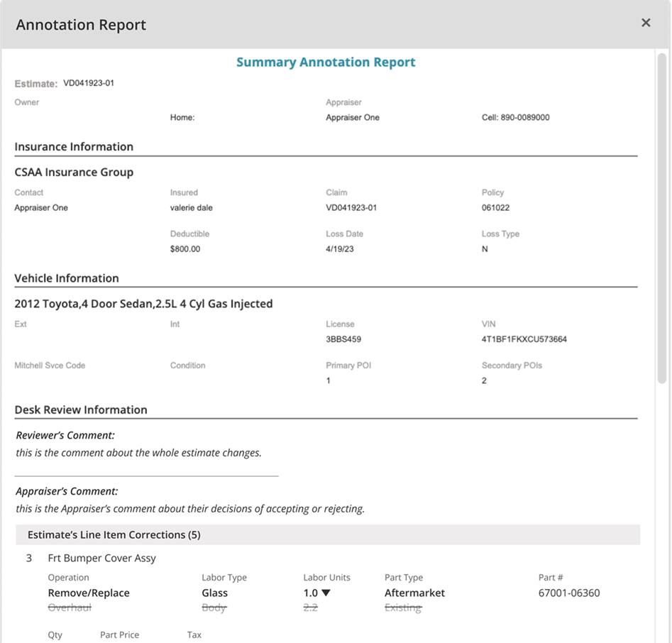Click the deductible amount $800.00
Image resolution: width=672 pixels, height=643 pixels.
pyautogui.click(x=185, y=249)
